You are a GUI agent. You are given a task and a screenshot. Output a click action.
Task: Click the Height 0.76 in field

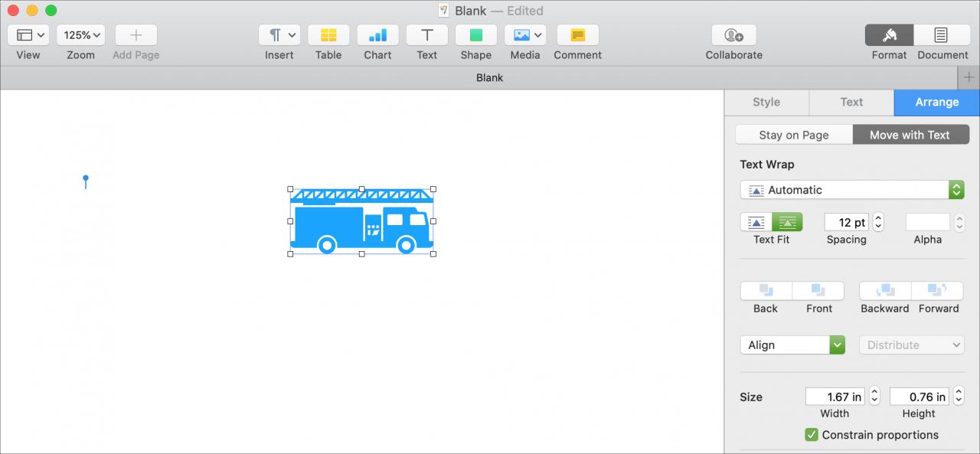pos(919,397)
